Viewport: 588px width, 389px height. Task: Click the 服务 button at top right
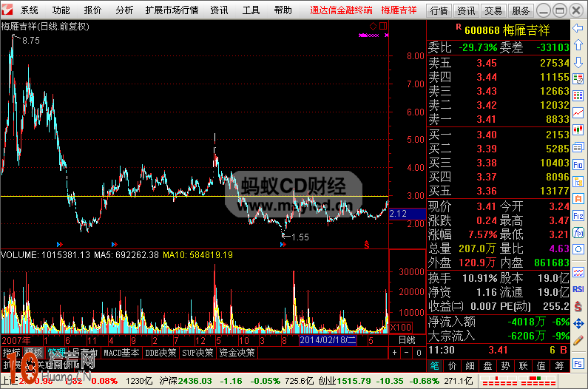(x=521, y=11)
